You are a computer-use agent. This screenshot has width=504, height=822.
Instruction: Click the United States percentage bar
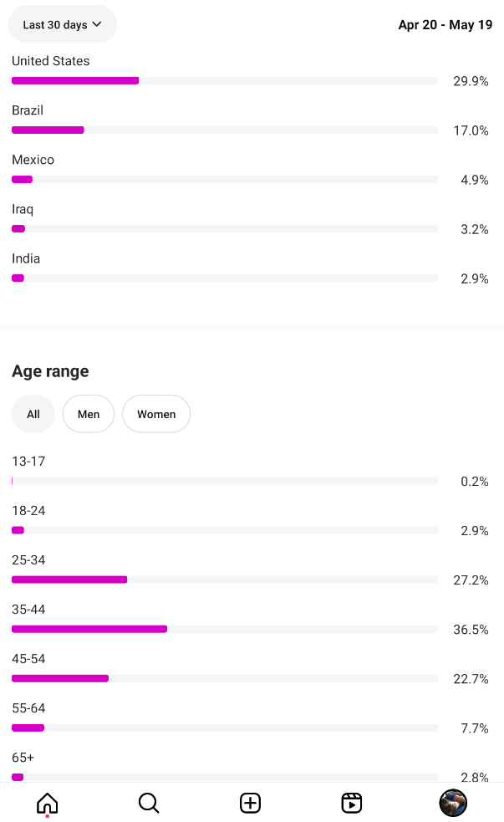click(225, 81)
